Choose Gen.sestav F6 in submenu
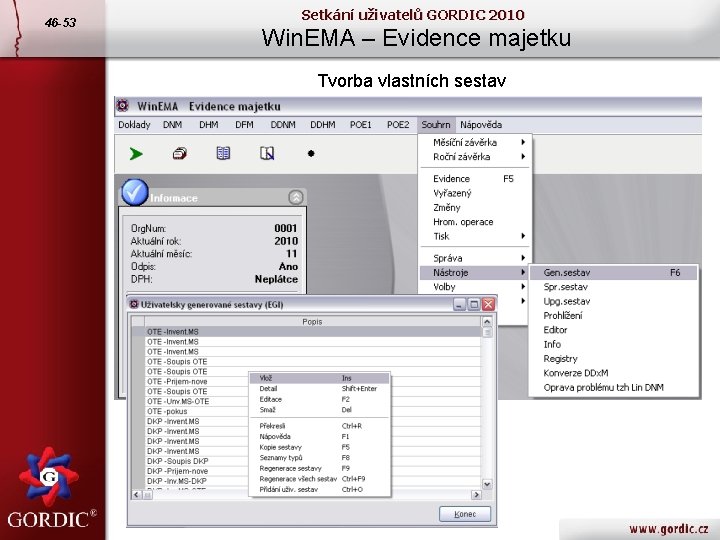Viewport: 720px width, 540px height. [613, 272]
